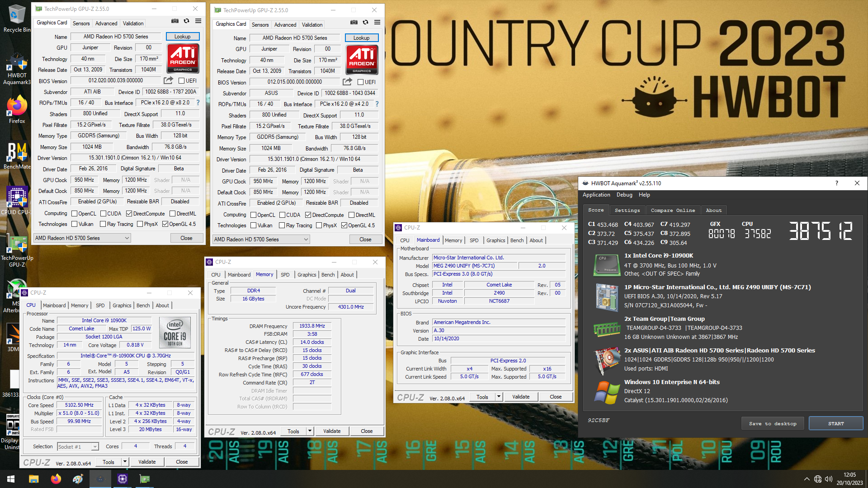This screenshot has width=868, height=488.
Task: Switch to CPU-Z via taskbar icon
Action: [122, 479]
